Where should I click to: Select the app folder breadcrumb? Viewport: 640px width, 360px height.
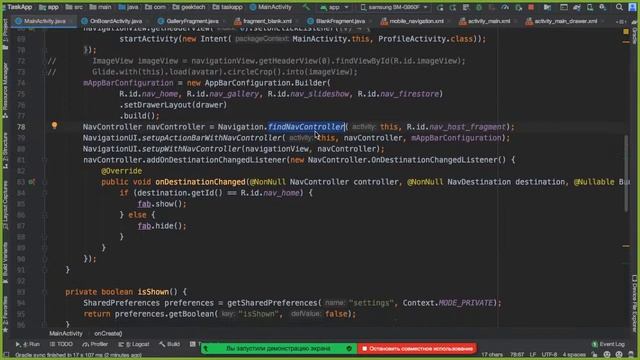coord(49,7)
